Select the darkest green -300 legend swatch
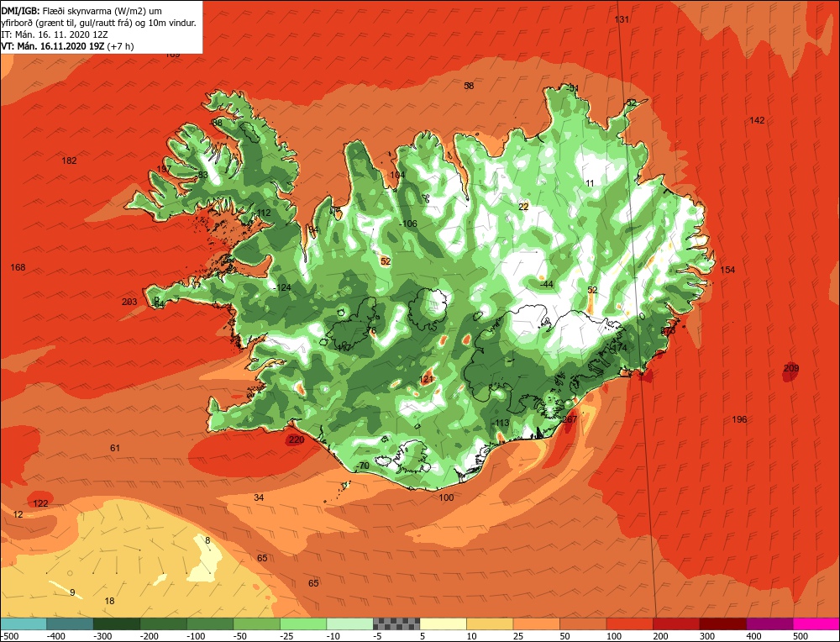 pos(116,624)
